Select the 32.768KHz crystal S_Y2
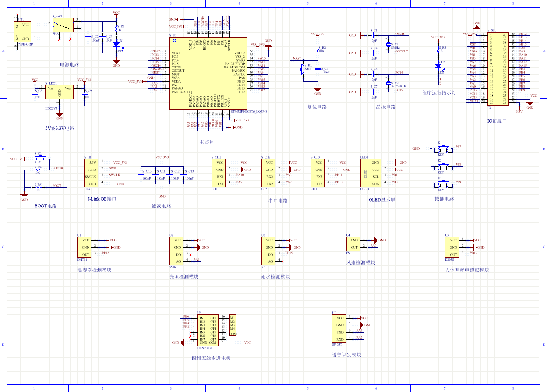The height and width of the screenshot is (392, 547). (388, 84)
